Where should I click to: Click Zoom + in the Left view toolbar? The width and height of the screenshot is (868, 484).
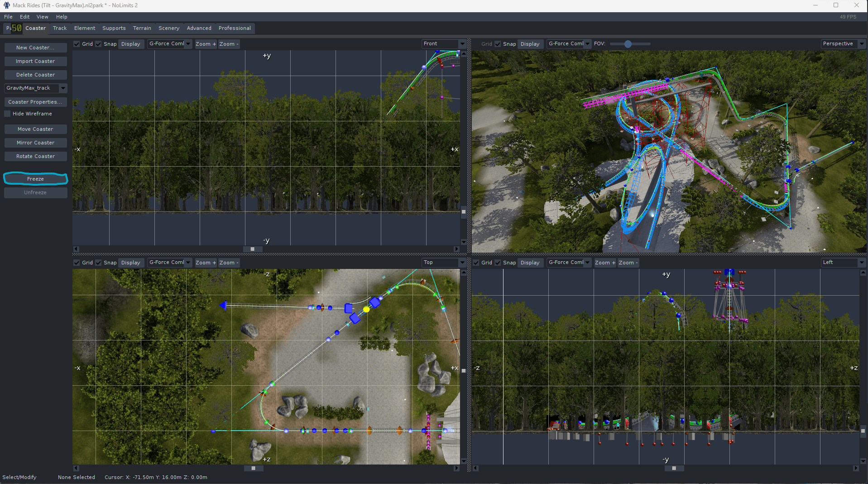tap(605, 263)
